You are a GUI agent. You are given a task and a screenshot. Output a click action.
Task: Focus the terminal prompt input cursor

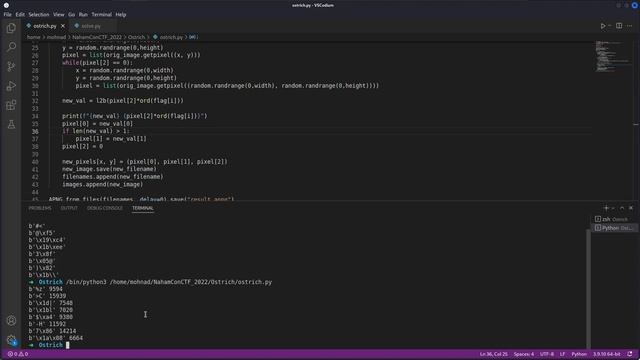pyautogui.click(x=68, y=345)
